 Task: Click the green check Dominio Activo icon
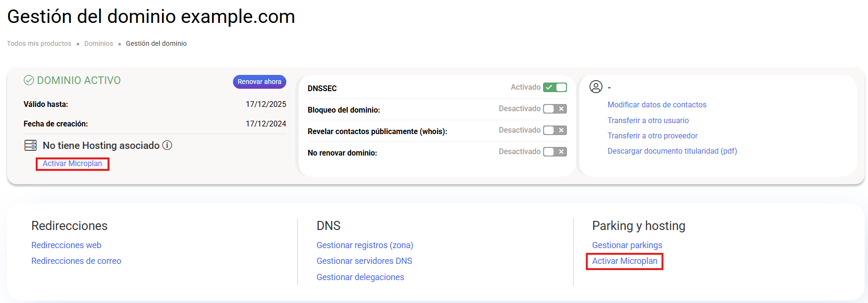tap(29, 80)
